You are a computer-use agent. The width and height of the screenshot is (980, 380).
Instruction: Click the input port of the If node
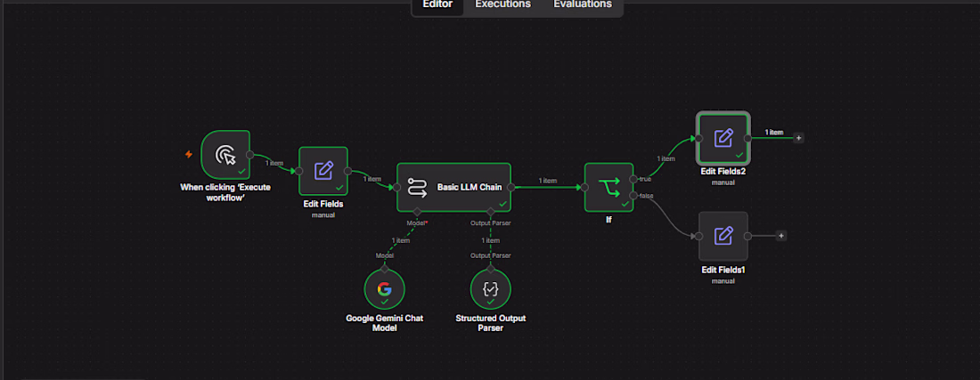pos(584,187)
